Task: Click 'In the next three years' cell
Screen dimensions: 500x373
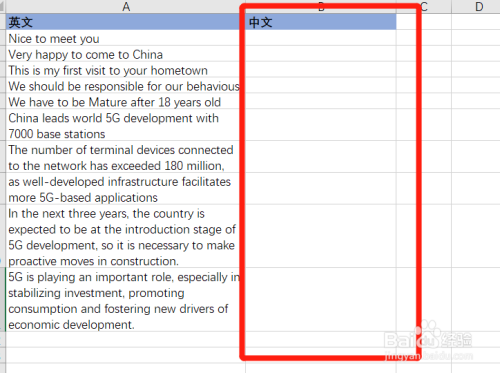Action: pyautogui.click(x=126, y=236)
